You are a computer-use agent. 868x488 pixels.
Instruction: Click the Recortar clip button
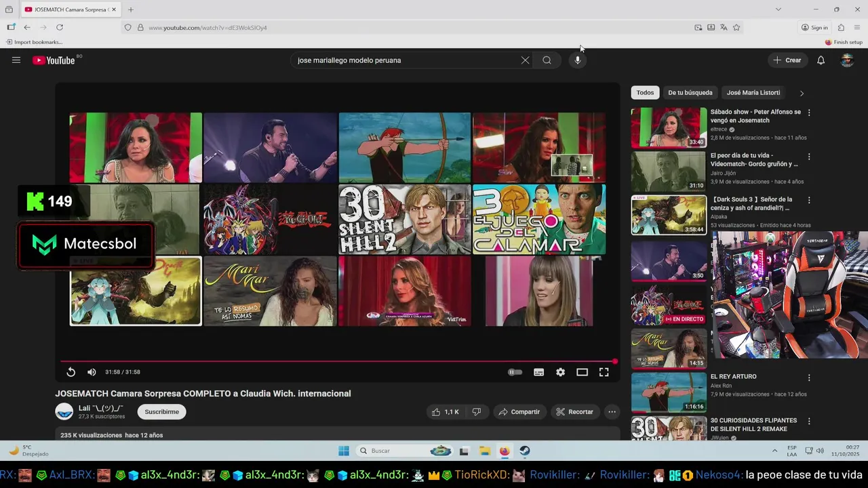[574, 411]
